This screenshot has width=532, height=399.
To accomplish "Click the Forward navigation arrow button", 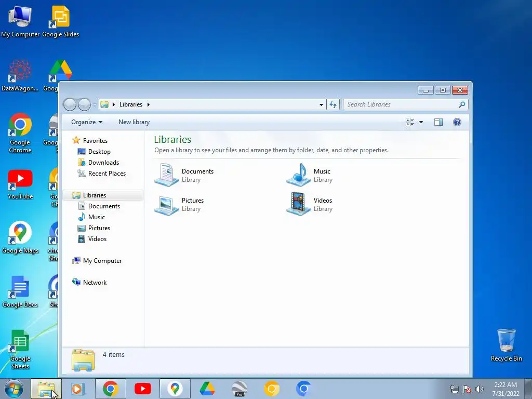I will 84,104.
